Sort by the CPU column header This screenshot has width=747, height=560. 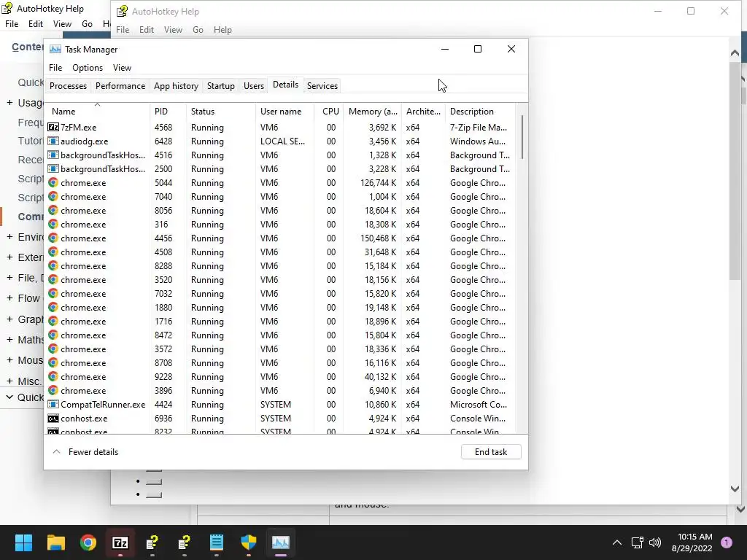coord(328,111)
